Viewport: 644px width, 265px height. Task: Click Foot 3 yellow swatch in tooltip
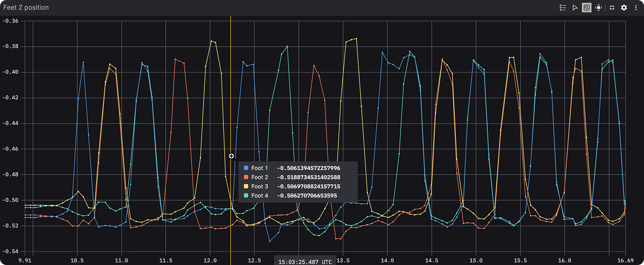pos(246,186)
